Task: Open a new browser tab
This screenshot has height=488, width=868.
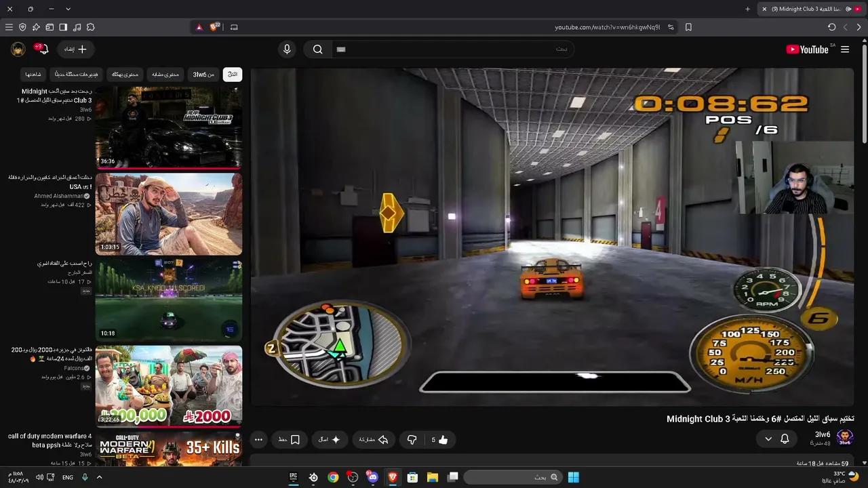Action: click(x=748, y=9)
